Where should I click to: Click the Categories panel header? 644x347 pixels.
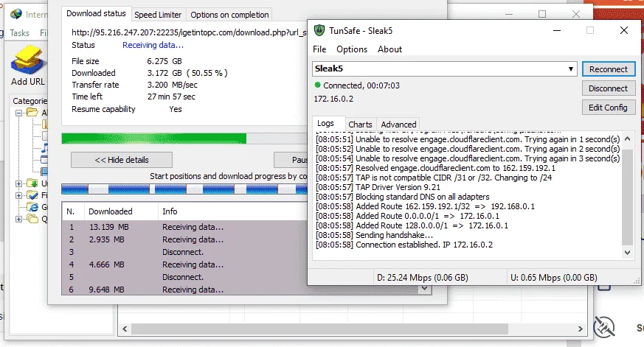pos(30,101)
